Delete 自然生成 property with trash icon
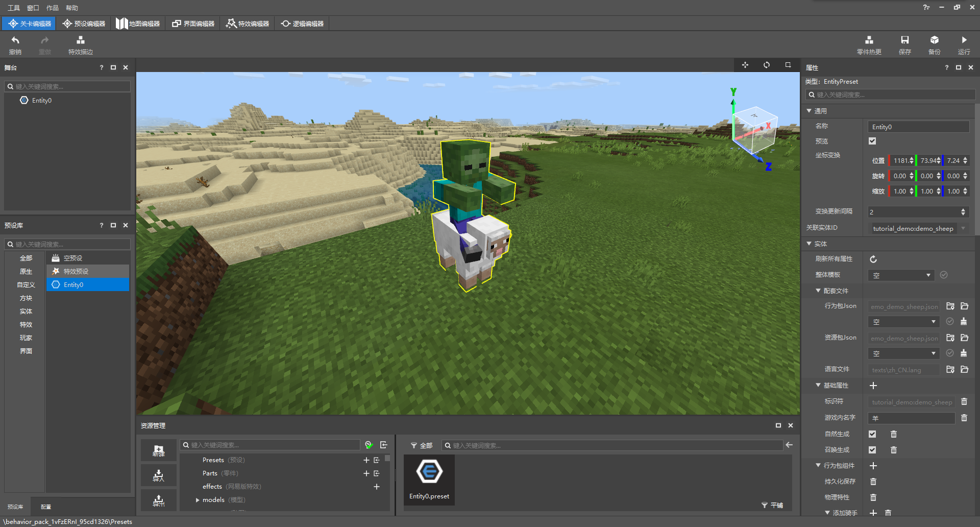The image size is (980, 527). tap(894, 434)
